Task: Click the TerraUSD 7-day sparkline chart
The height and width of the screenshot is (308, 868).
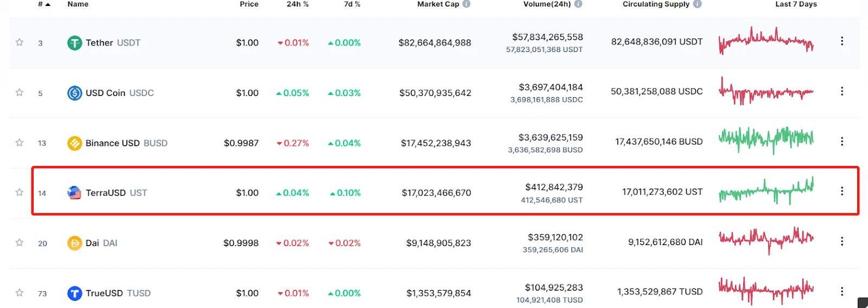Action: 766,191
